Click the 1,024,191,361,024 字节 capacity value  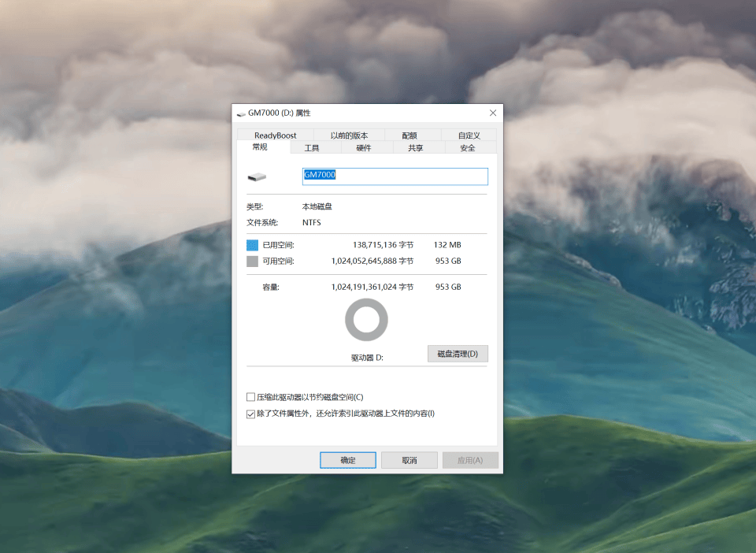[x=372, y=287]
